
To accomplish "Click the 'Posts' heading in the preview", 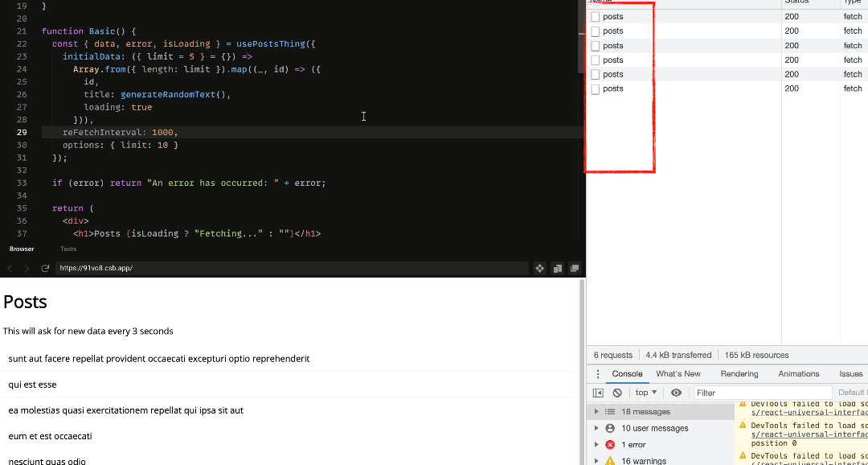I will pos(25,302).
